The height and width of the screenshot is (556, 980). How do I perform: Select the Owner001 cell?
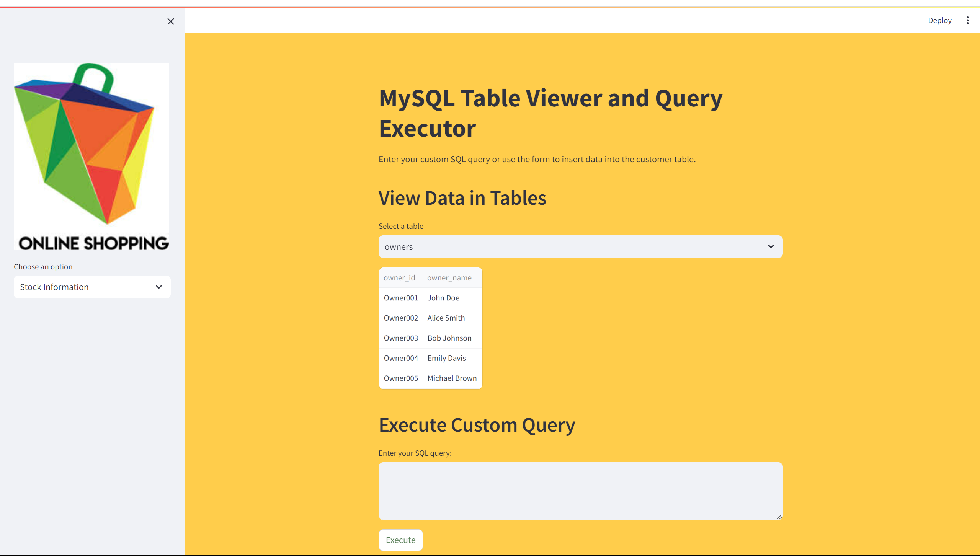(x=400, y=298)
